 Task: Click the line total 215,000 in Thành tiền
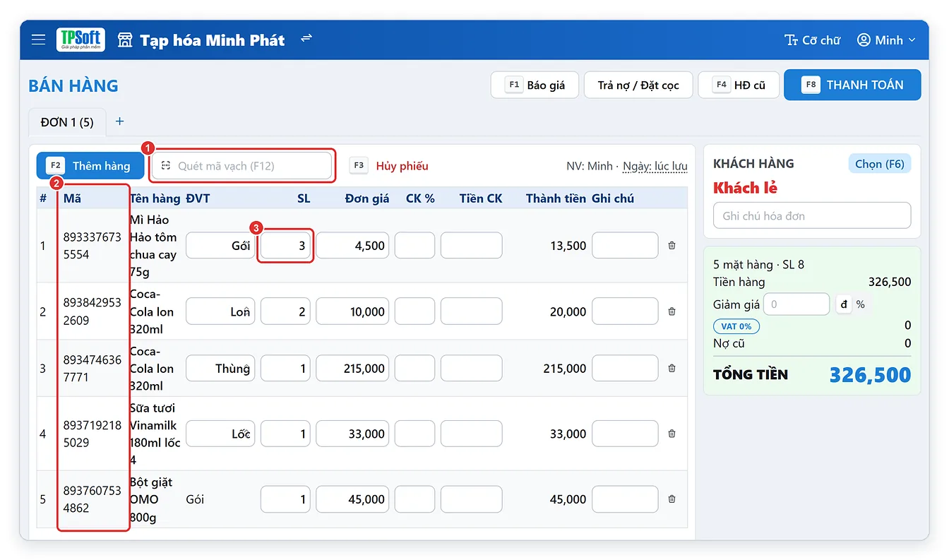pos(565,368)
